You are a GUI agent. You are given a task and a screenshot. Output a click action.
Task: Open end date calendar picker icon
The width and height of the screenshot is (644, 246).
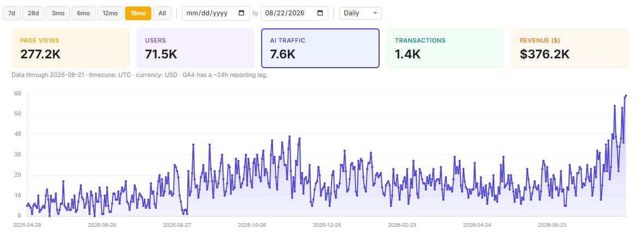tap(320, 13)
